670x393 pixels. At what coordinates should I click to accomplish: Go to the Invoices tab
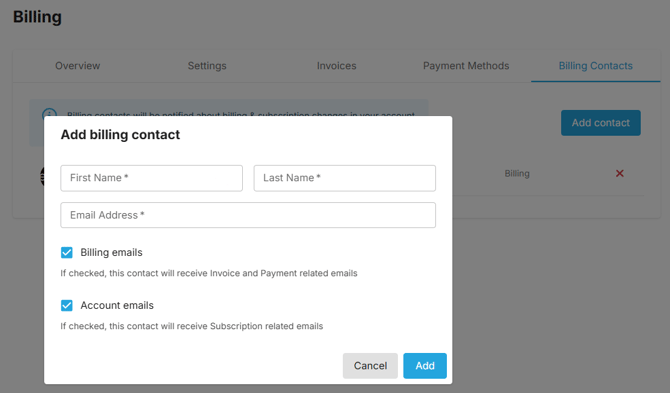pyautogui.click(x=337, y=66)
